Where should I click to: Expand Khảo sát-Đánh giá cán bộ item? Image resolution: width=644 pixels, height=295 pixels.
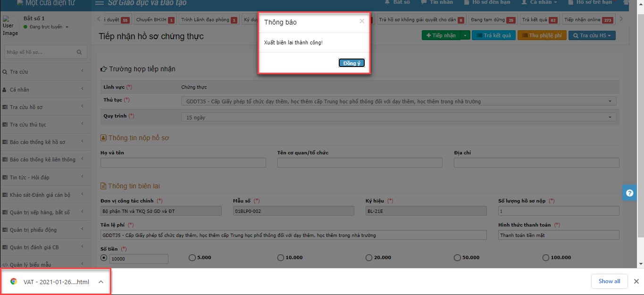click(x=45, y=195)
